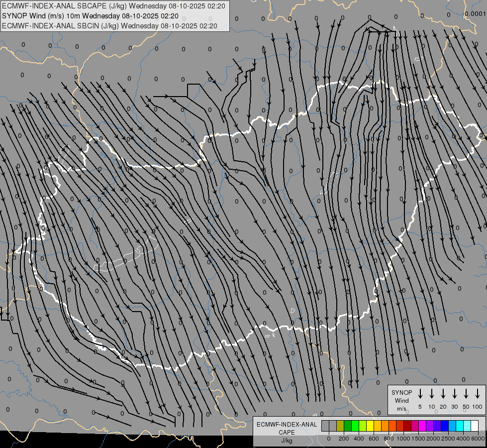
Task: Click the 6000 tick on the CAPE scale
Action: tap(478, 439)
